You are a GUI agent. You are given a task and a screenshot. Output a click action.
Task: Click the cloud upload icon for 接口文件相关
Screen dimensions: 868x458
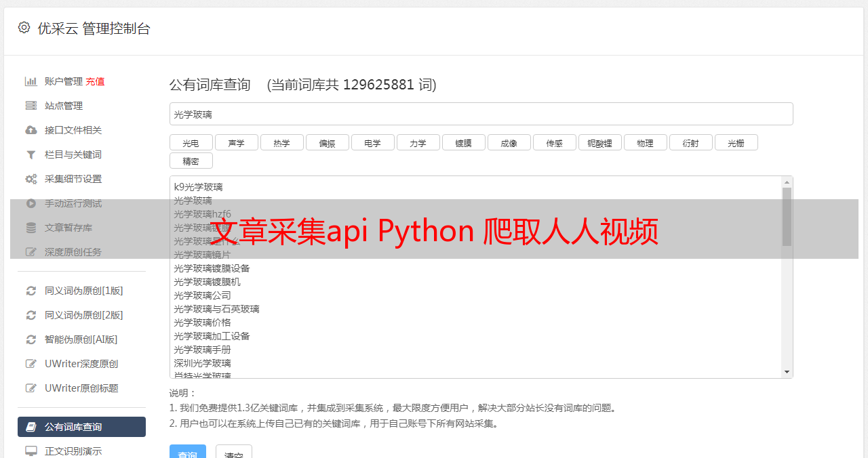[x=31, y=130]
